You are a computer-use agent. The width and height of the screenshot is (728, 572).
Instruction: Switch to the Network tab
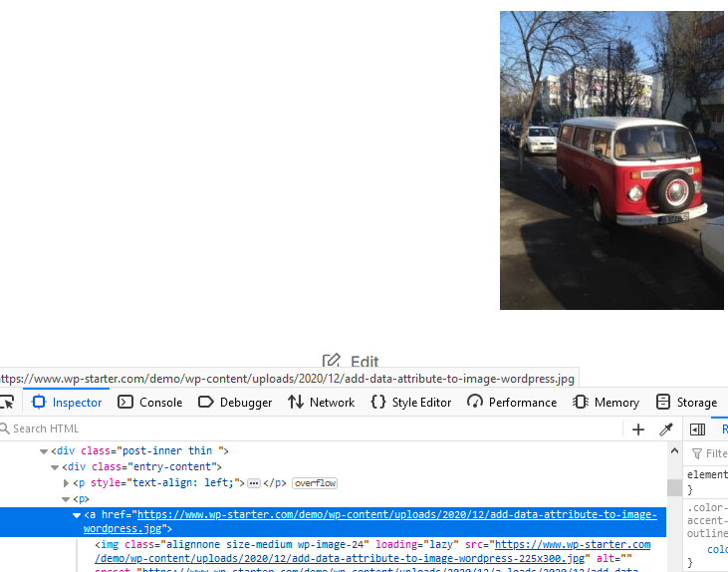[x=322, y=402]
